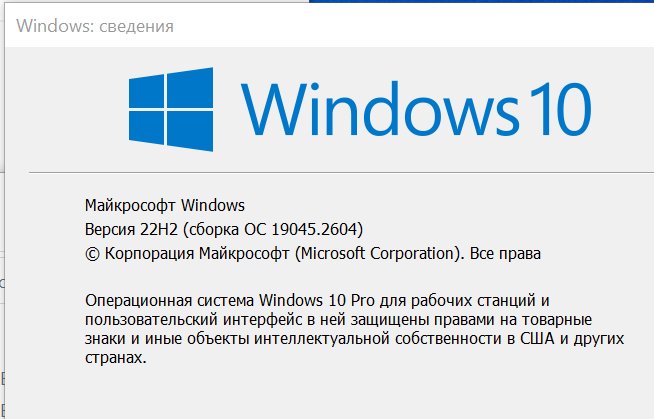The height and width of the screenshot is (419, 654).
Task: Click the "(Microsoft Corporation)" text
Action: (380, 254)
